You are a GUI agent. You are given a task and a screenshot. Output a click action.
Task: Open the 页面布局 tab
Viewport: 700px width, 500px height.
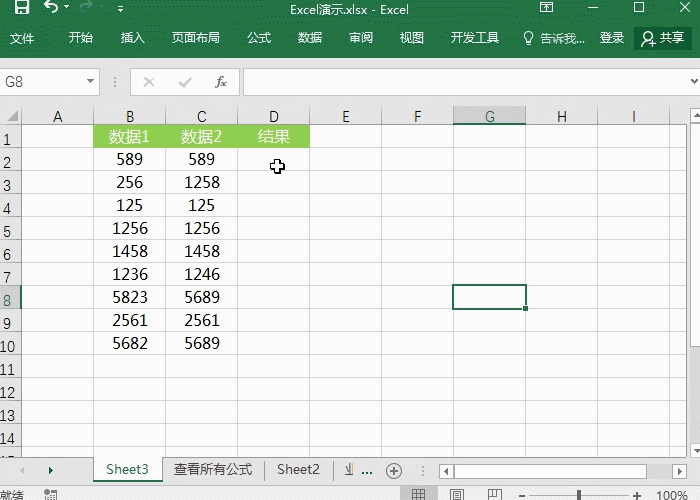tap(196, 38)
